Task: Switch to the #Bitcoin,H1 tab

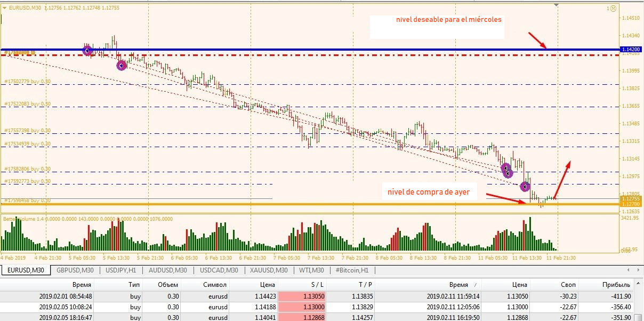Action: [x=353, y=270]
